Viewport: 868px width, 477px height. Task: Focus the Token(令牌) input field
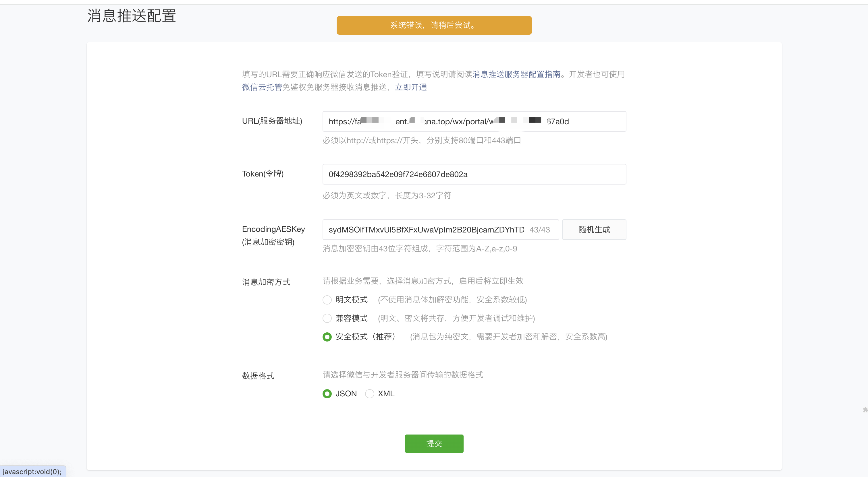click(474, 174)
